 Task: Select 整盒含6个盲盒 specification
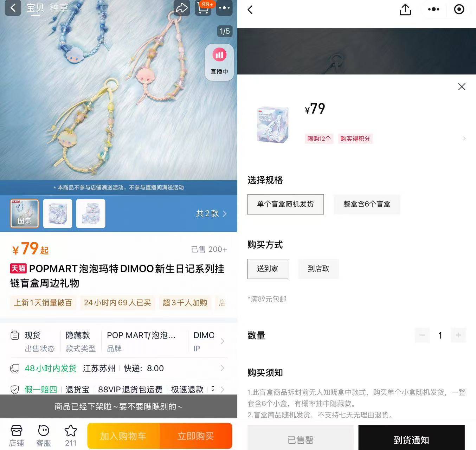pyautogui.click(x=367, y=204)
